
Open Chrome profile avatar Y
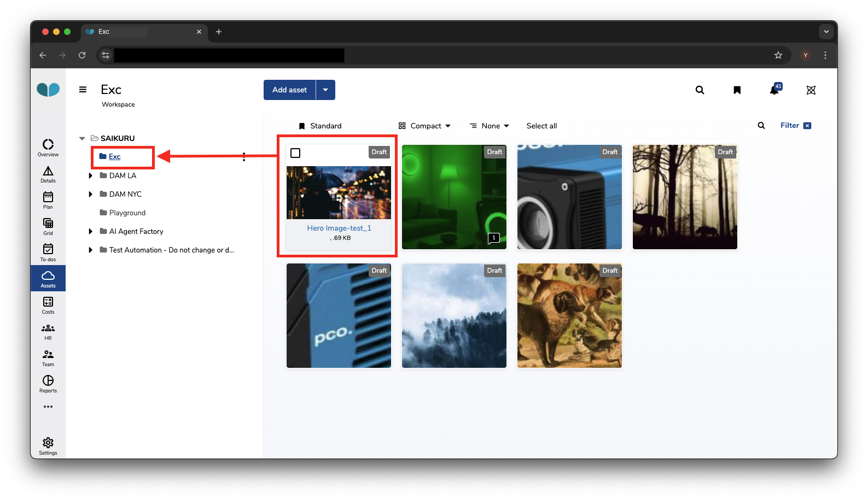point(806,55)
